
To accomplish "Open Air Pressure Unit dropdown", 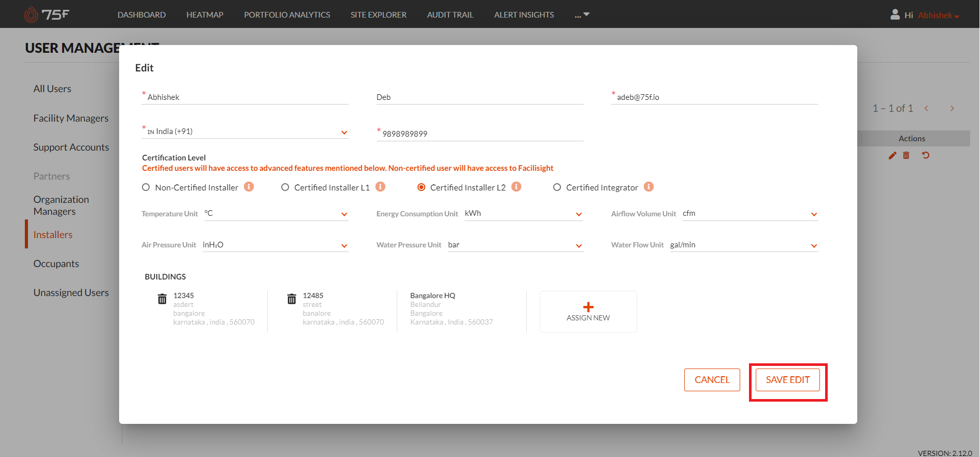I will click(275, 245).
